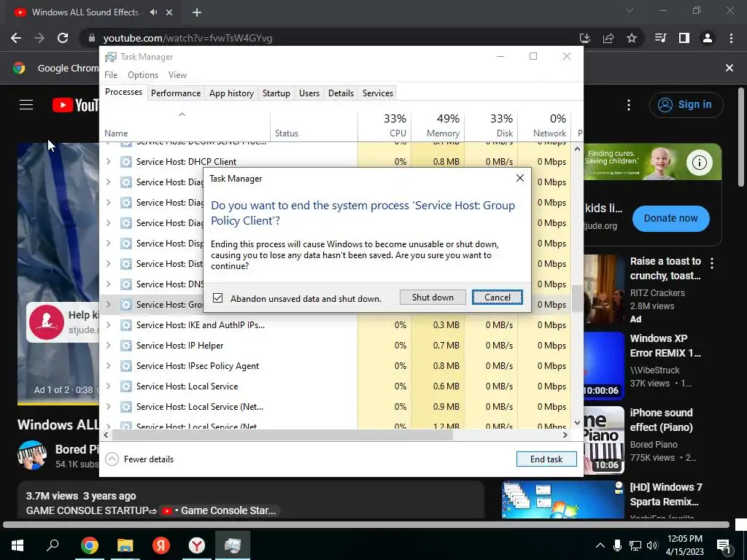This screenshot has height=560, width=747.
Task: Open taskbar search
Action: tap(53, 545)
